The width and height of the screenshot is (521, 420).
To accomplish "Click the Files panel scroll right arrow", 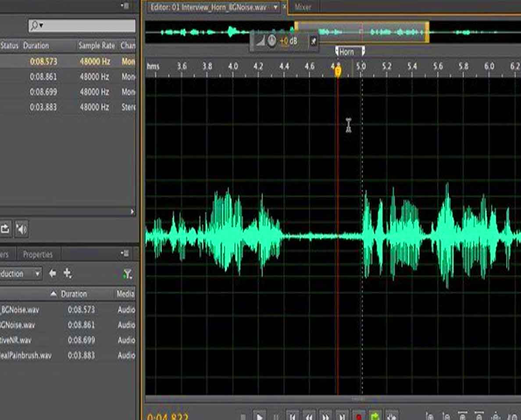I will 132,212.
